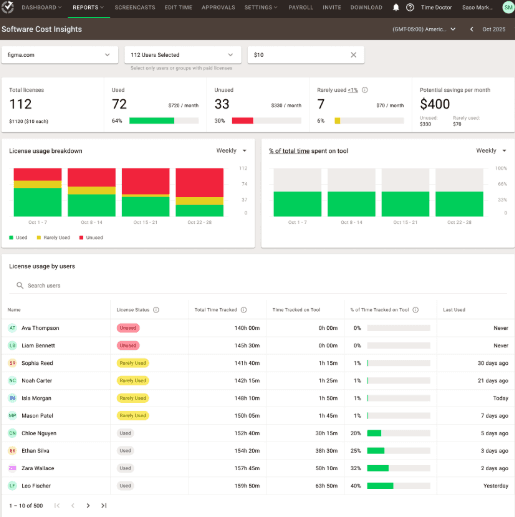The image size is (515, 517).
Task: Click Zara Wallace's avatar icon
Action: pos(12,468)
